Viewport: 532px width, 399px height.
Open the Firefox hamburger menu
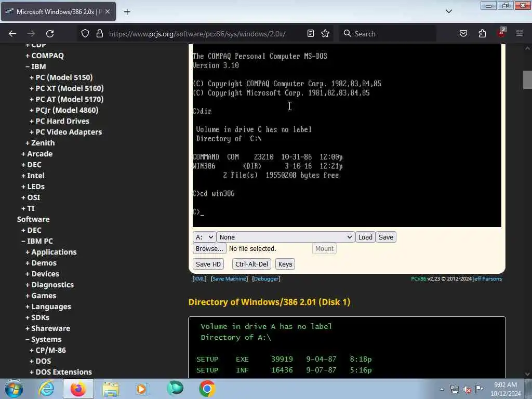click(520, 34)
